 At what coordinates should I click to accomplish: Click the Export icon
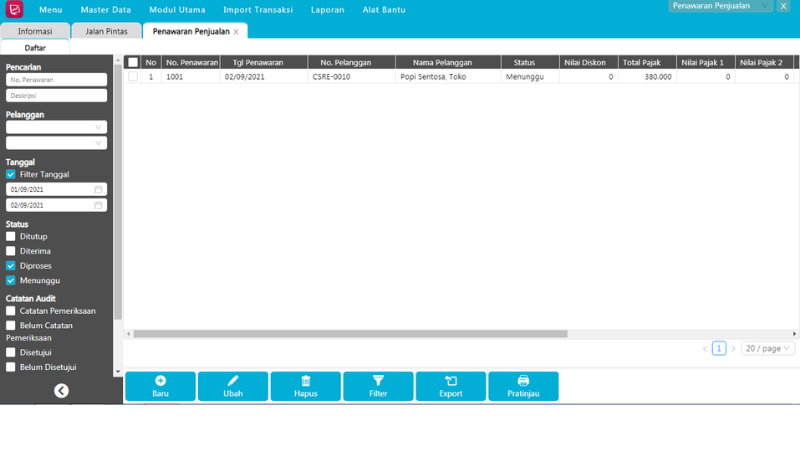tap(451, 381)
